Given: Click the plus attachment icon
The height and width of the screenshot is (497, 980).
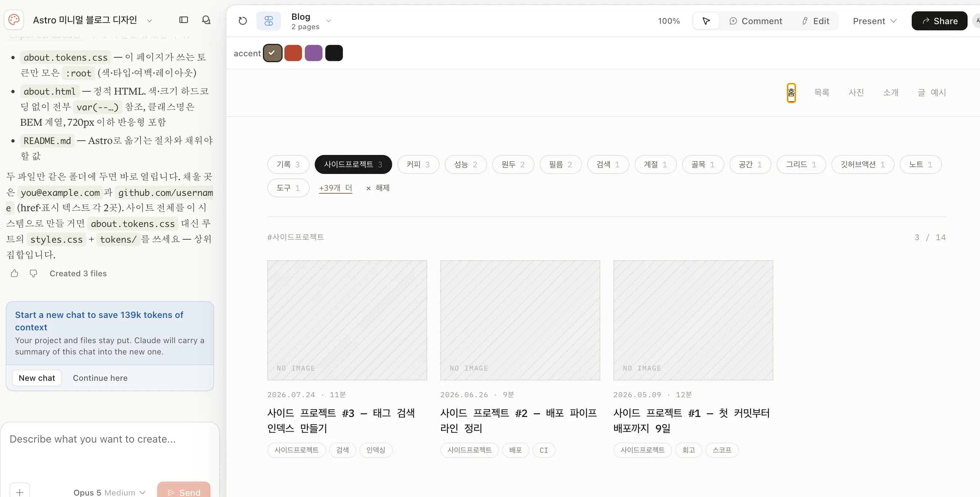Looking at the screenshot, I should tap(20, 492).
